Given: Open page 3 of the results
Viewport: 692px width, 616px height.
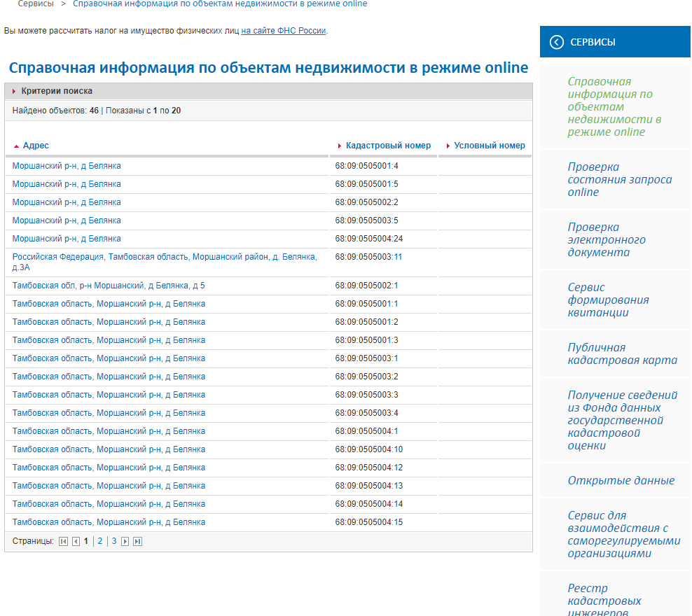Looking at the screenshot, I should pos(114,541).
